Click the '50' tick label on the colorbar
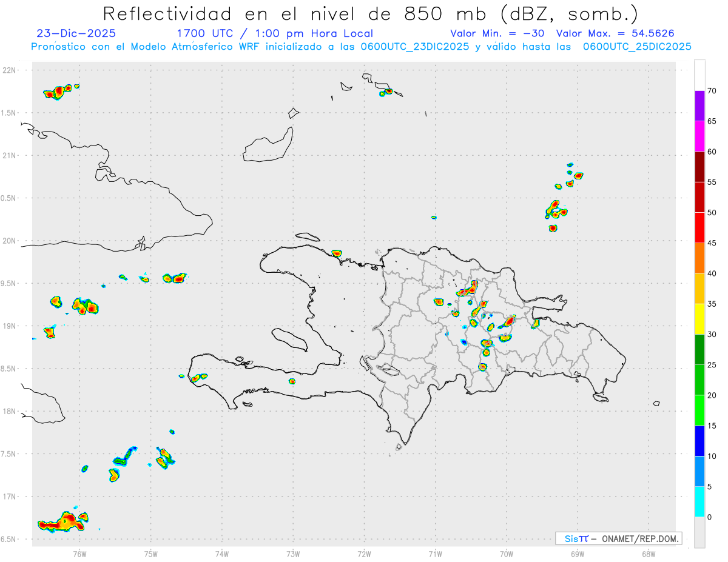Image resolution: width=728 pixels, height=562 pixels. click(x=712, y=213)
